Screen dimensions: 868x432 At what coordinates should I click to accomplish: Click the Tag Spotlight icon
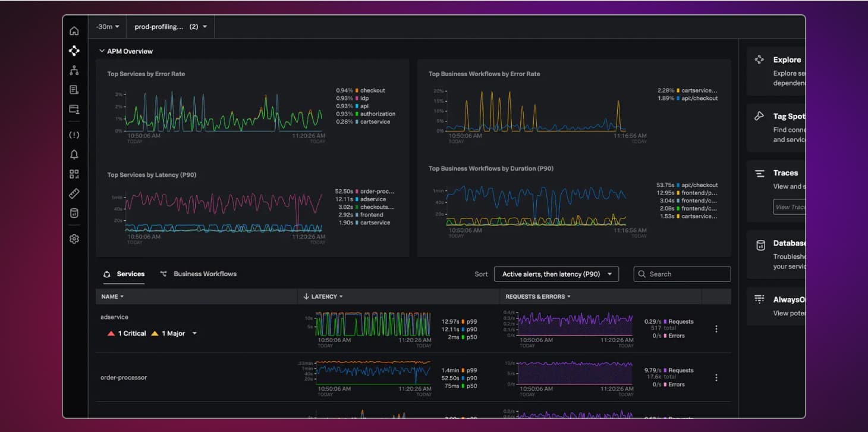[759, 117]
